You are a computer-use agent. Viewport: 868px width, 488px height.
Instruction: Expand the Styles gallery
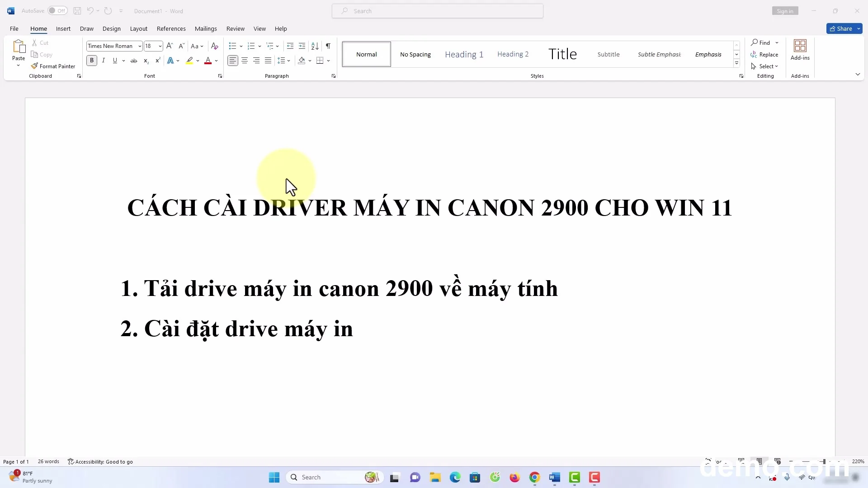736,63
